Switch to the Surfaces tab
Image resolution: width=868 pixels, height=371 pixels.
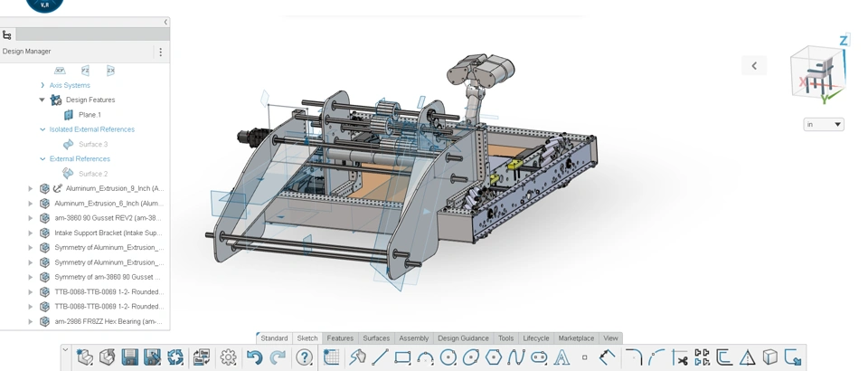pos(376,338)
